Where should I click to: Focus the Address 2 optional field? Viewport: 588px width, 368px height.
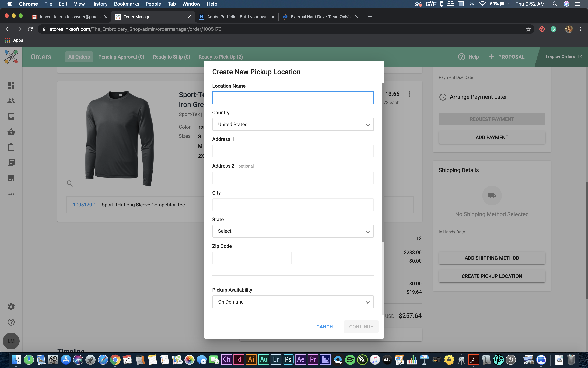pyautogui.click(x=293, y=178)
